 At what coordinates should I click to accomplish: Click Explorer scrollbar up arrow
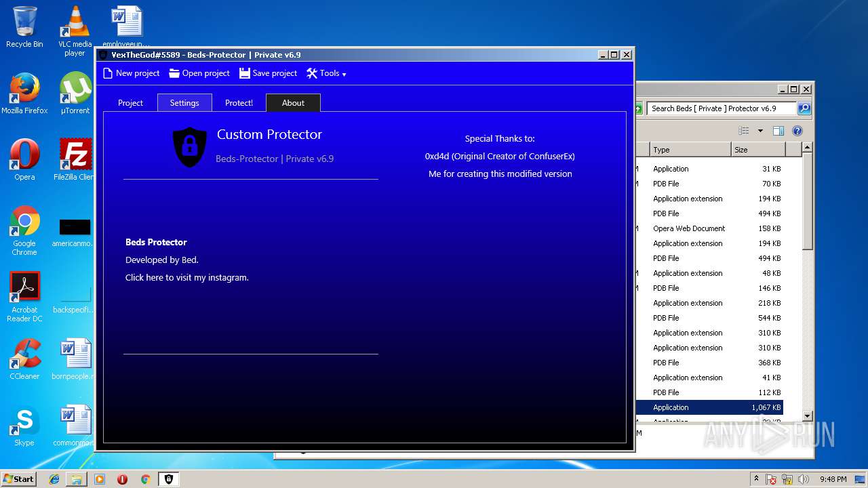807,148
